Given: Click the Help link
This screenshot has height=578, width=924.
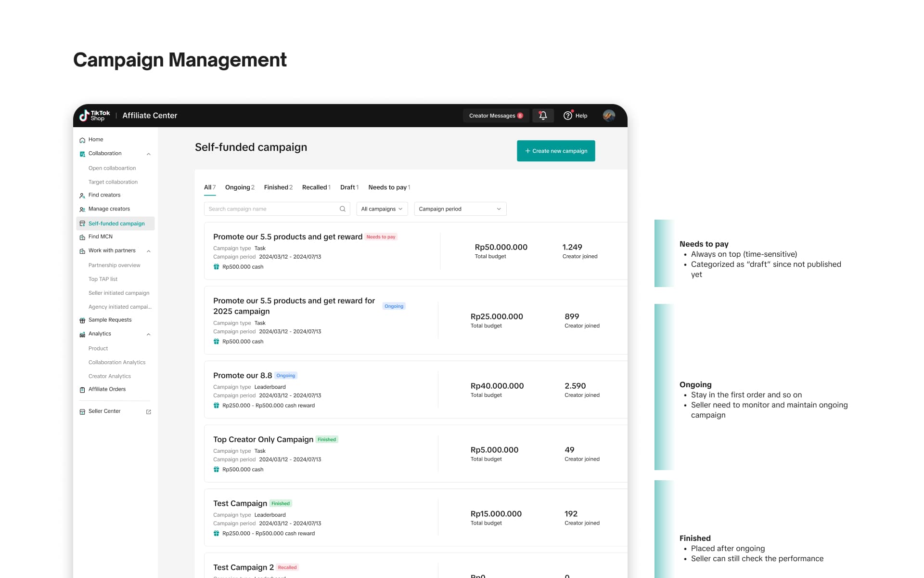Looking at the screenshot, I should pos(581,116).
